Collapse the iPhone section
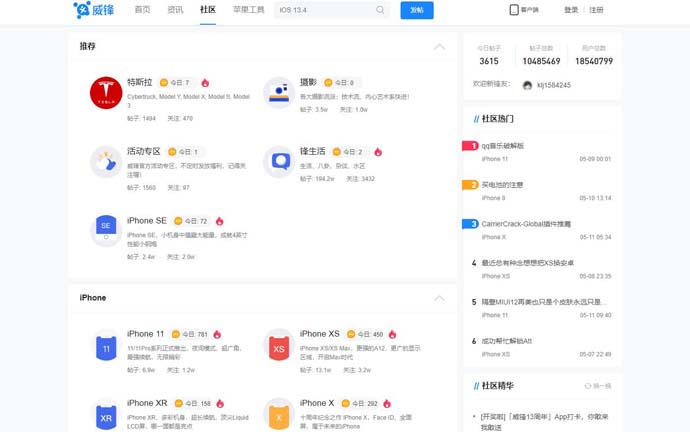This screenshot has height=432, width=690. 439,298
